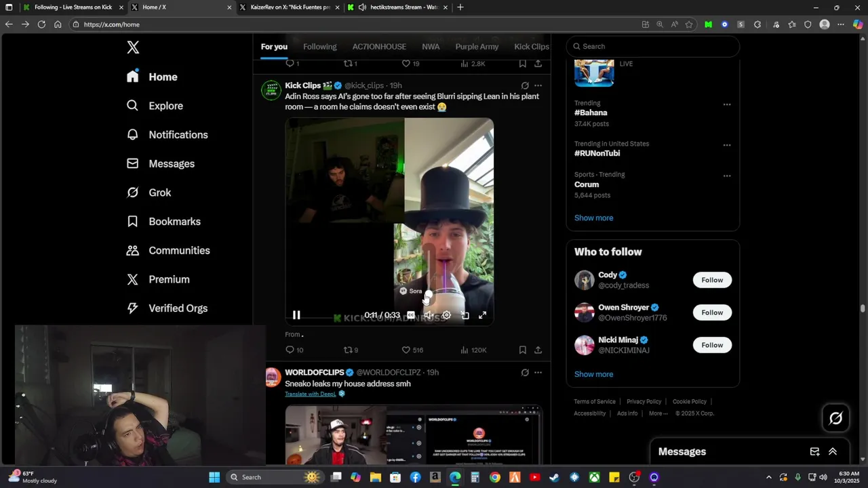View the Kick Clips post's 120K analytics
The image size is (868, 488).
tap(473, 350)
